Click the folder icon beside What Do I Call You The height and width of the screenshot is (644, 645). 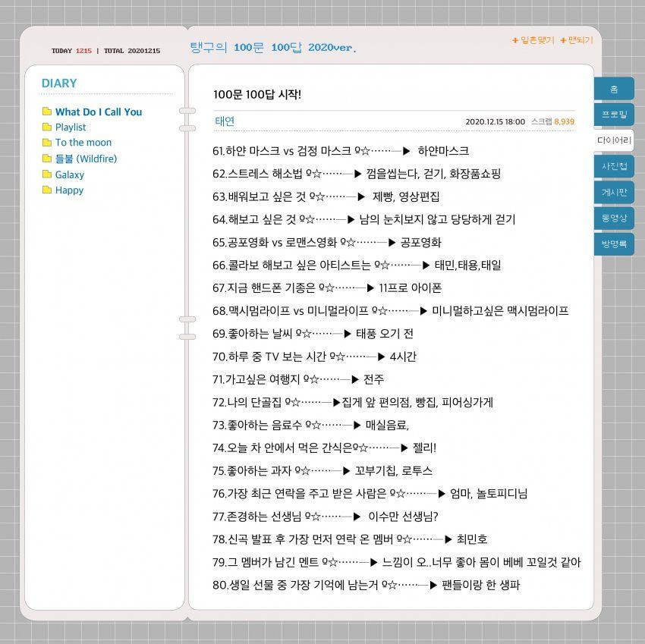click(47, 112)
